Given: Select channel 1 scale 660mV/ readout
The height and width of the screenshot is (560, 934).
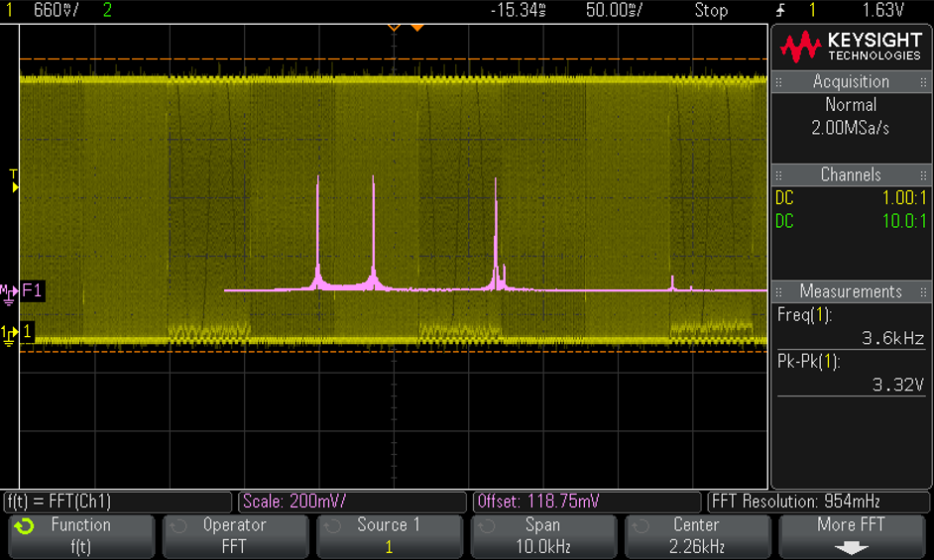Looking at the screenshot, I should coord(56,10).
